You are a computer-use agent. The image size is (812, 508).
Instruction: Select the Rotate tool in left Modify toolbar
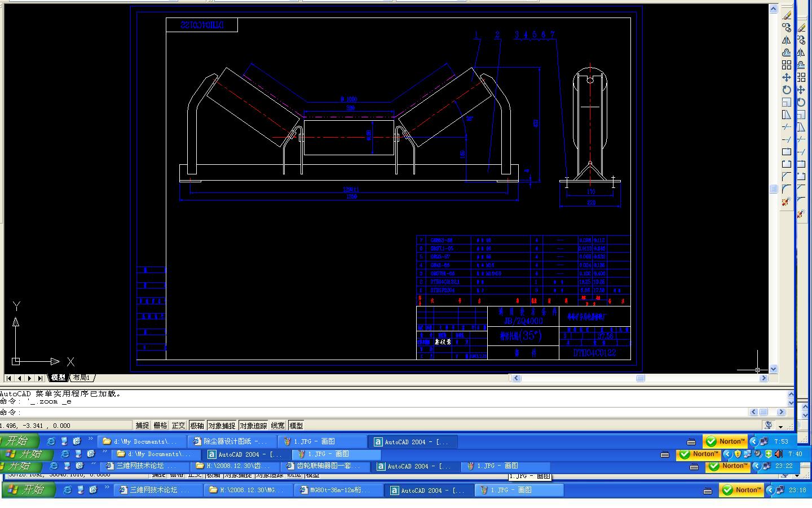[787, 90]
